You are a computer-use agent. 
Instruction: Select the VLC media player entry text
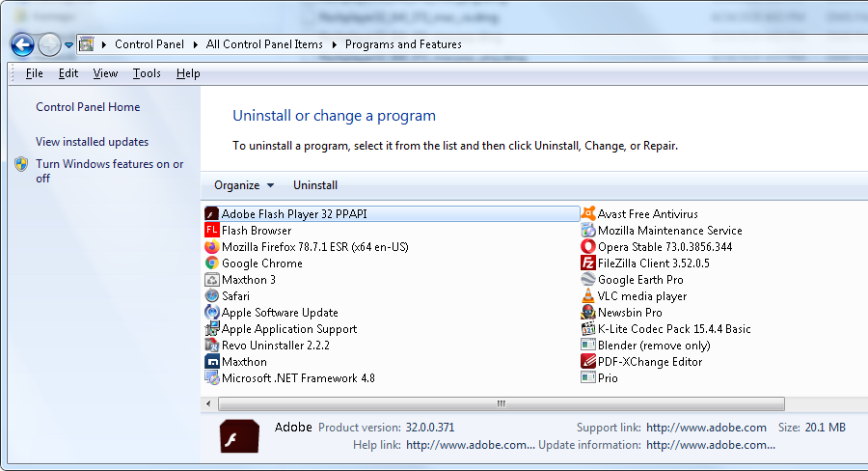[x=642, y=296]
